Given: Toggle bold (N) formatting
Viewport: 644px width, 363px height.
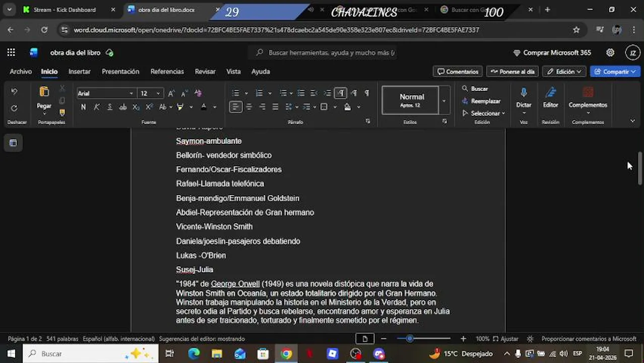Looking at the screenshot, I should coord(83,107).
